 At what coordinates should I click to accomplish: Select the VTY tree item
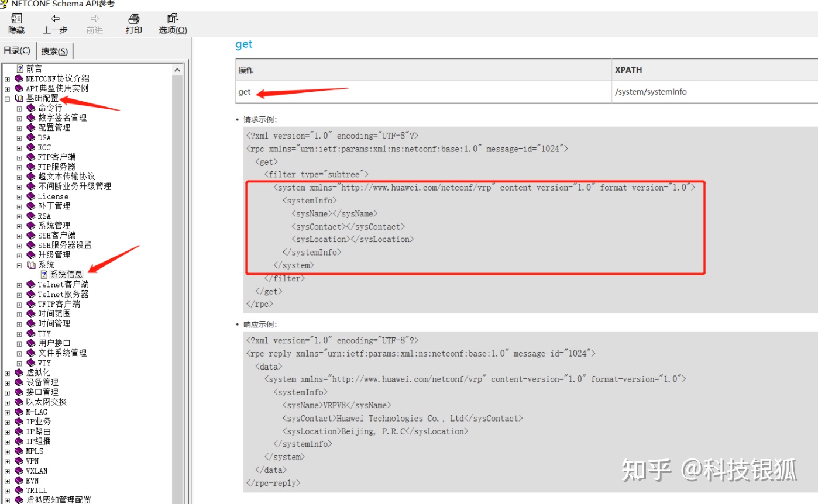tap(44, 363)
